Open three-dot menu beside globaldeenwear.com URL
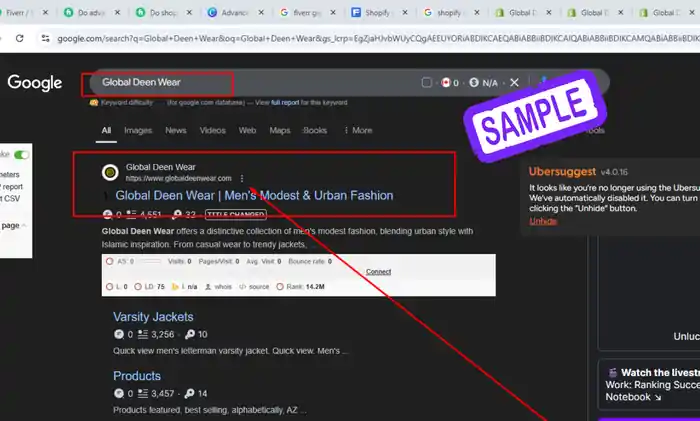Screen dimensions: 700x421 (242, 179)
